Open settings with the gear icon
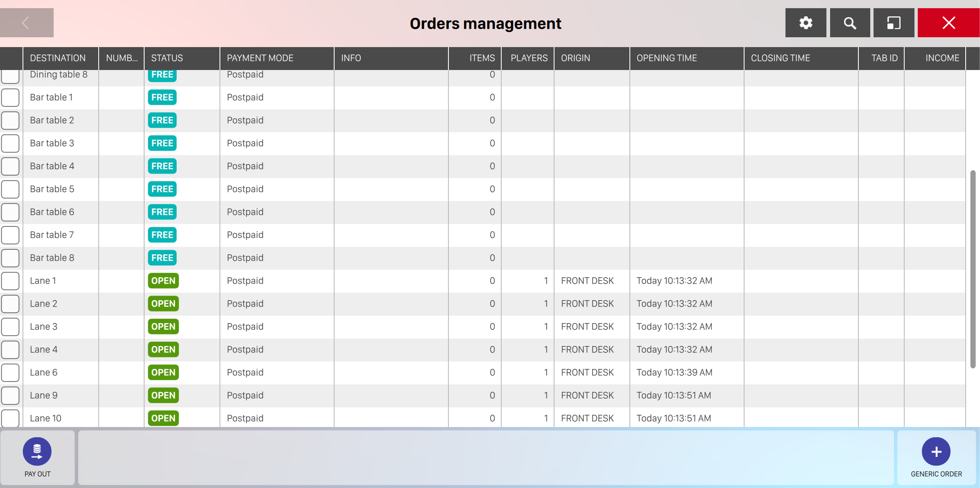This screenshot has height=488, width=980. [x=806, y=23]
